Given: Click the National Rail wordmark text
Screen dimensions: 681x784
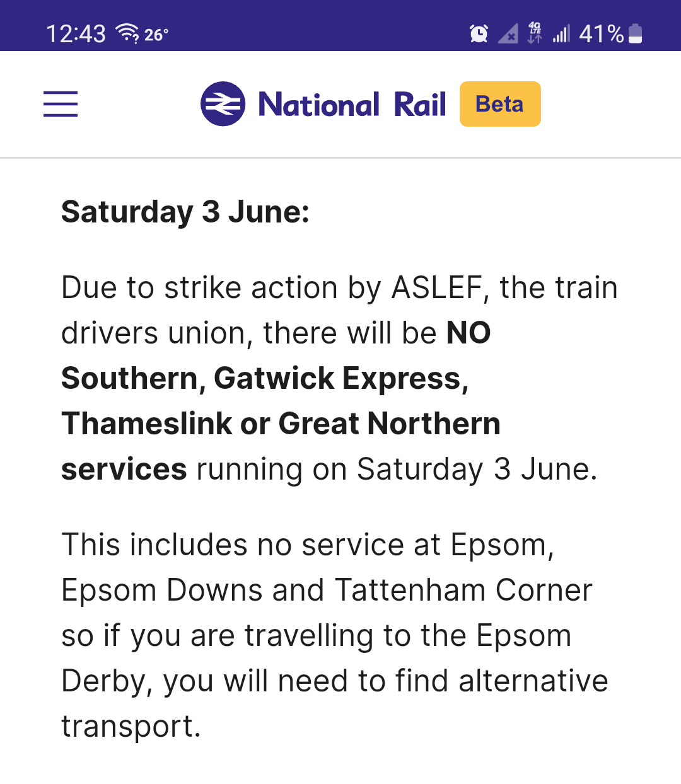Looking at the screenshot, I should (352, 105).
